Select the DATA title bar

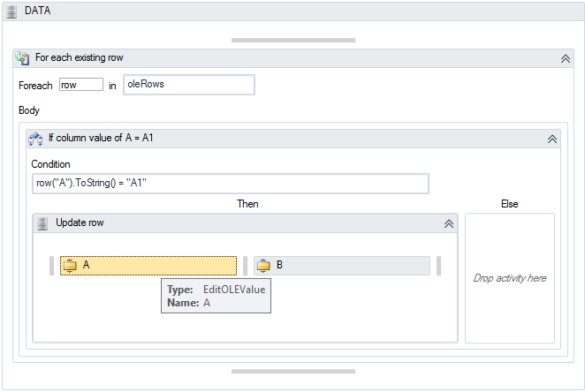pos(292,9)
